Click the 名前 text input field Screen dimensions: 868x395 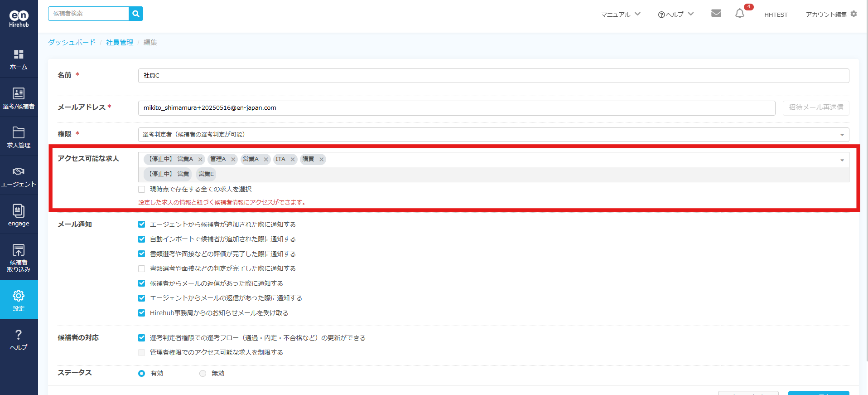click(x=493, y=76)
